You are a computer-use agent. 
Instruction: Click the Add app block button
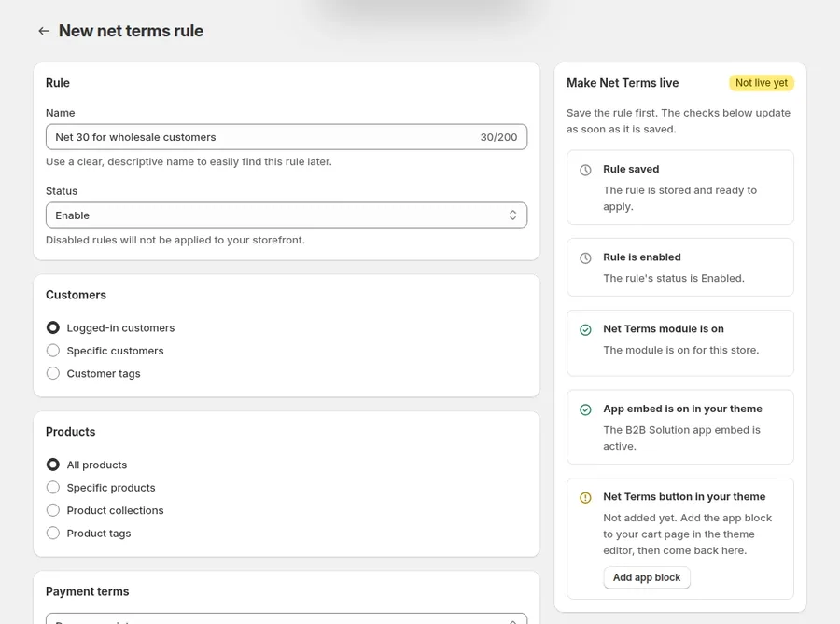tap(647, 577)
